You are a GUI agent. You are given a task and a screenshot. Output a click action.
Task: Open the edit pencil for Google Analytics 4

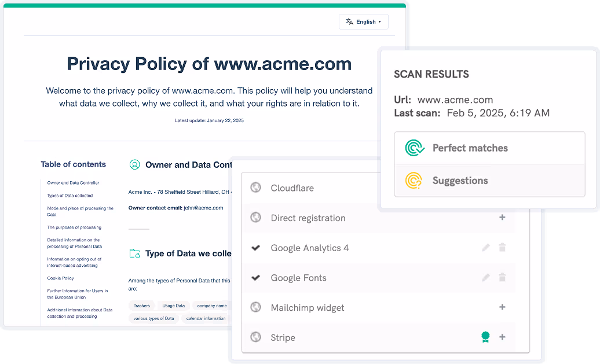[x=485, y=247]
